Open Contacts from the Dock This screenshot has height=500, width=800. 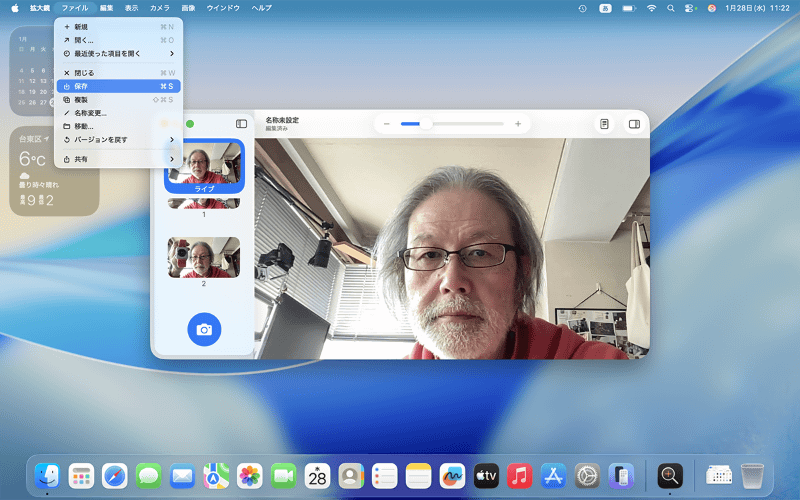[351, 477]
